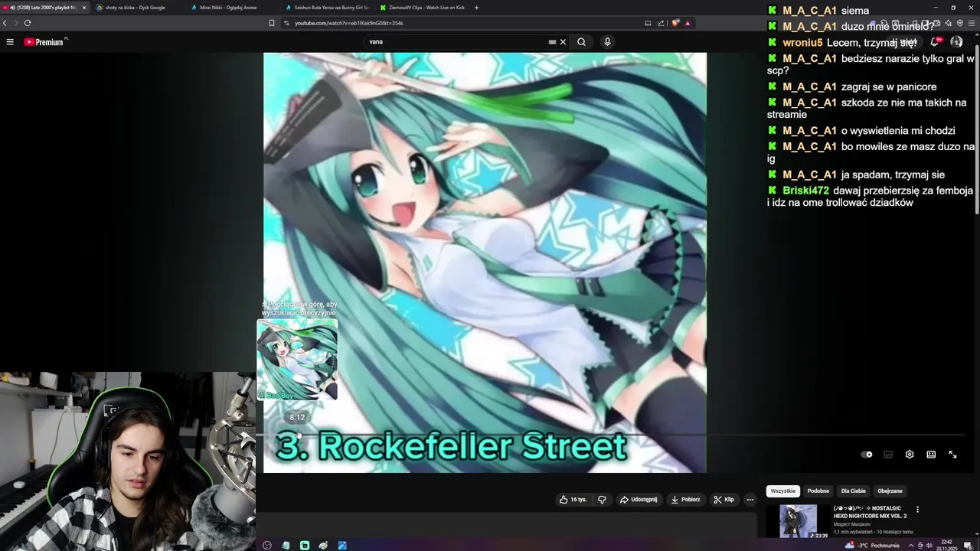The width and height of the screenshot is (980, 551).
Task: Click chat username 'Briski472'
Action: 805,191
